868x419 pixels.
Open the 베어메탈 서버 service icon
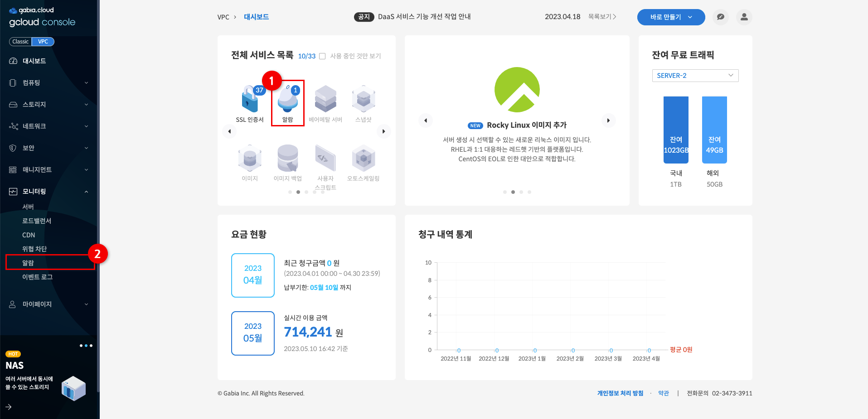(325, 99)
